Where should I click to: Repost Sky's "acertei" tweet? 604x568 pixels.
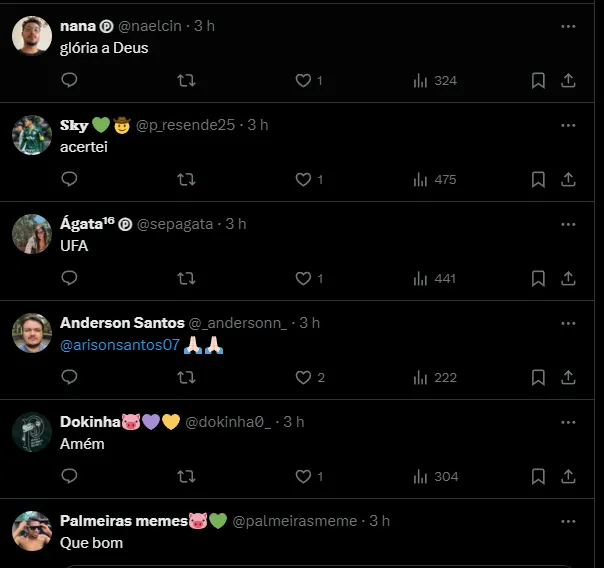pos(186,180)
